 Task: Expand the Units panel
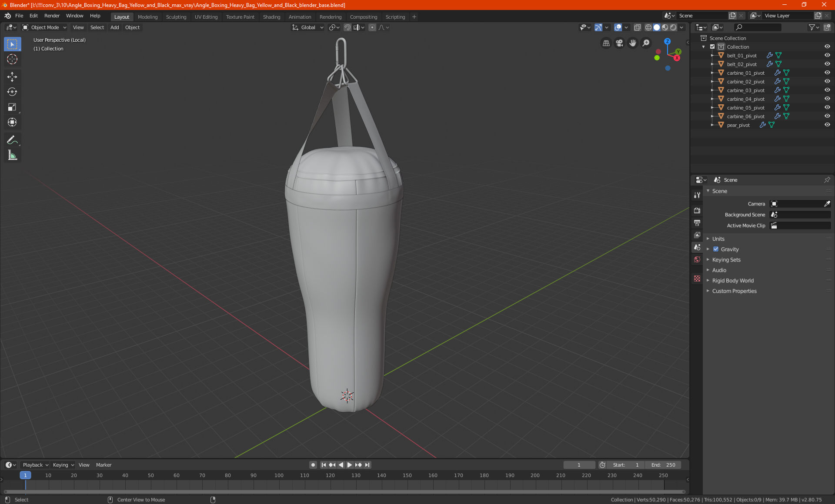pos(718,239)
